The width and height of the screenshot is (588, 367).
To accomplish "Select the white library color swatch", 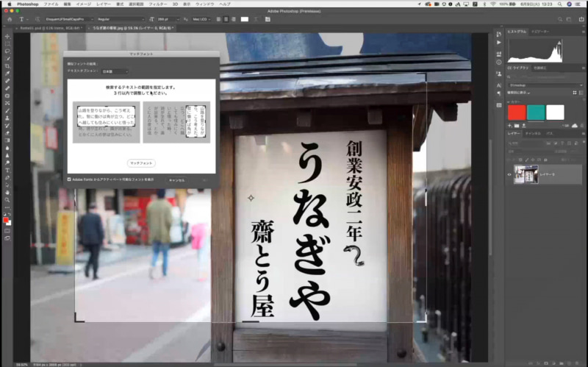I will (555, 113).
